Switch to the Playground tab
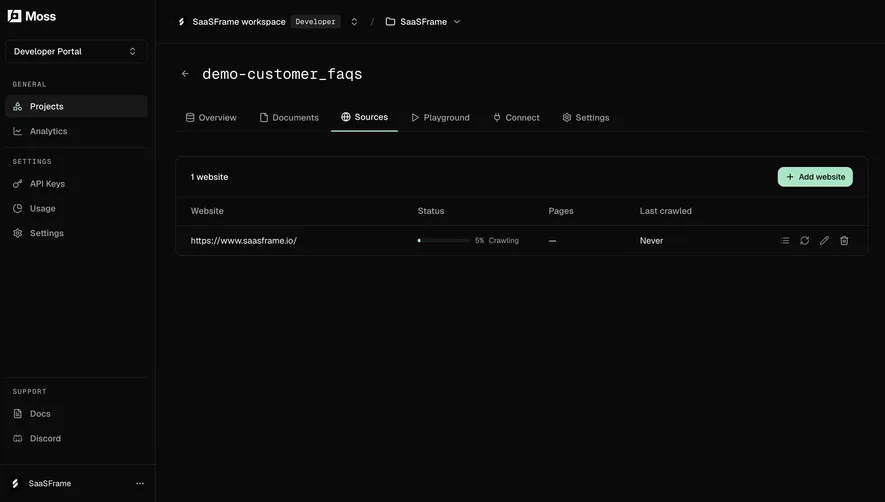 [x=440, y=117]
